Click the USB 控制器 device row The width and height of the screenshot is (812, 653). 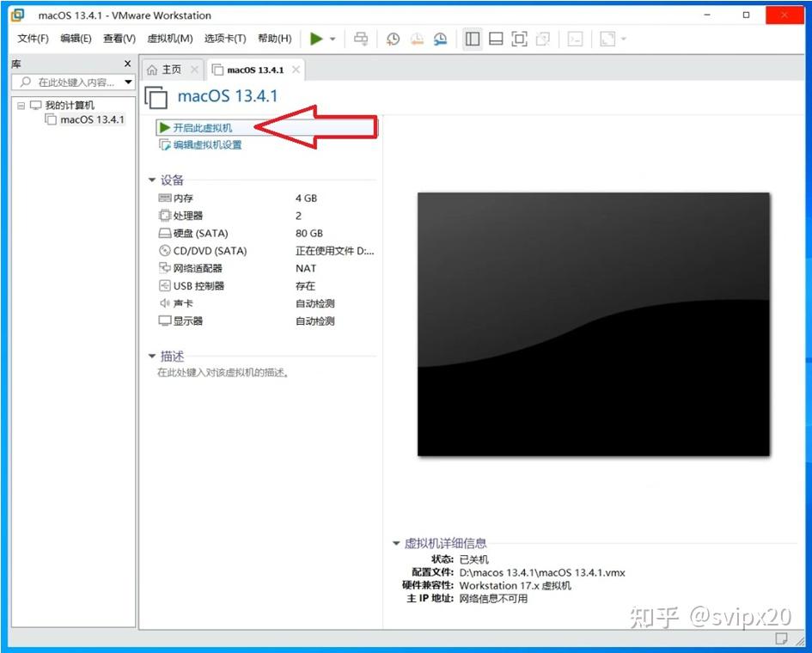(266, 286)
